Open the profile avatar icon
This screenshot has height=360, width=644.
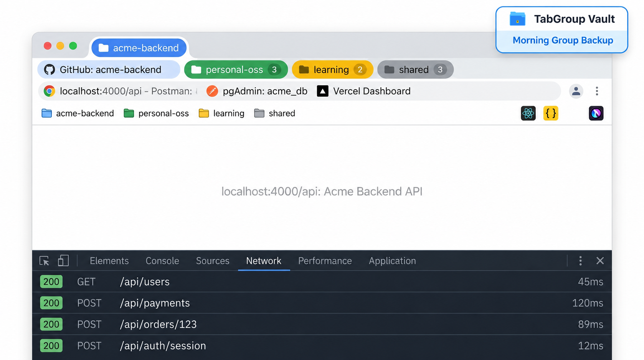[576, 91]
